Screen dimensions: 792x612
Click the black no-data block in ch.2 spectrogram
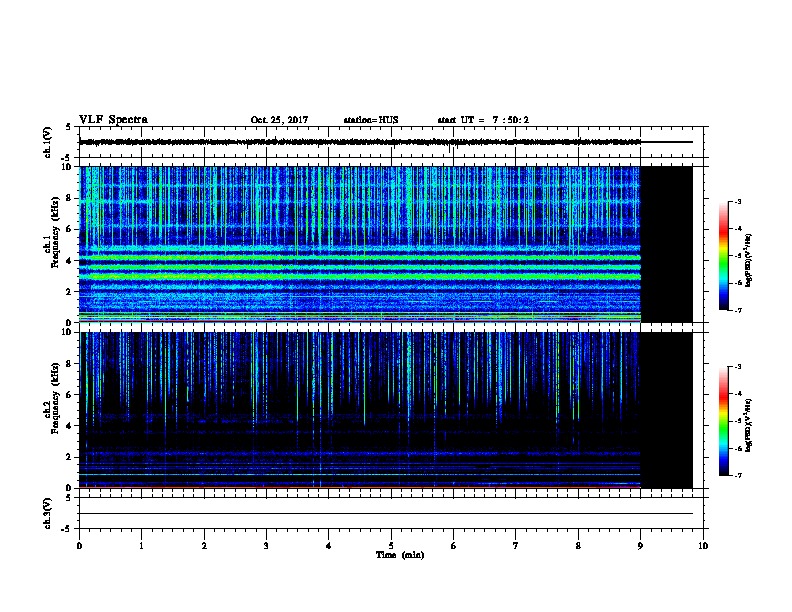point(667,410)
